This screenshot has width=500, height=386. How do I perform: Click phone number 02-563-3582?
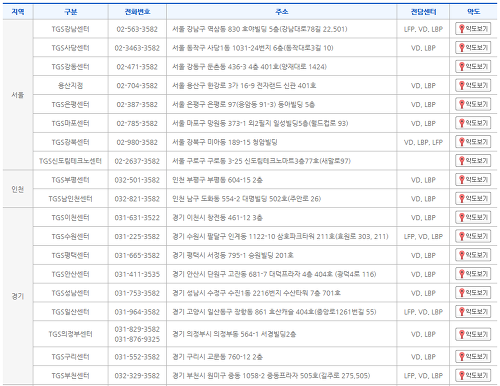pyautogui.click(x=137, y=29)
